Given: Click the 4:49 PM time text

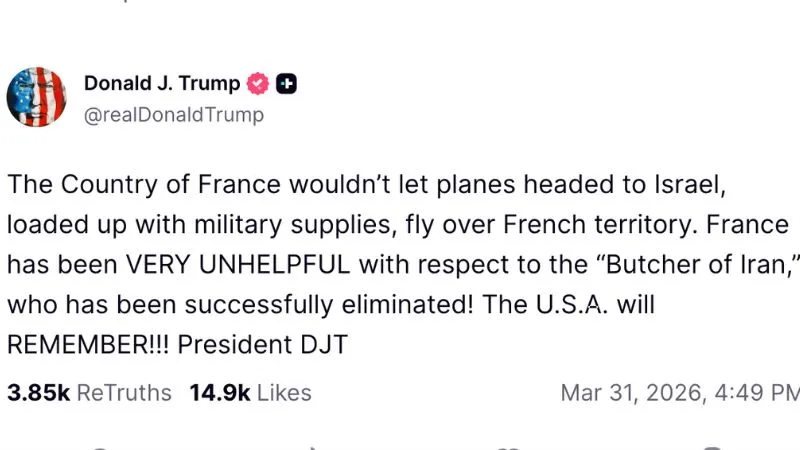Looking at the screenshot, I should tap(761, 393).
